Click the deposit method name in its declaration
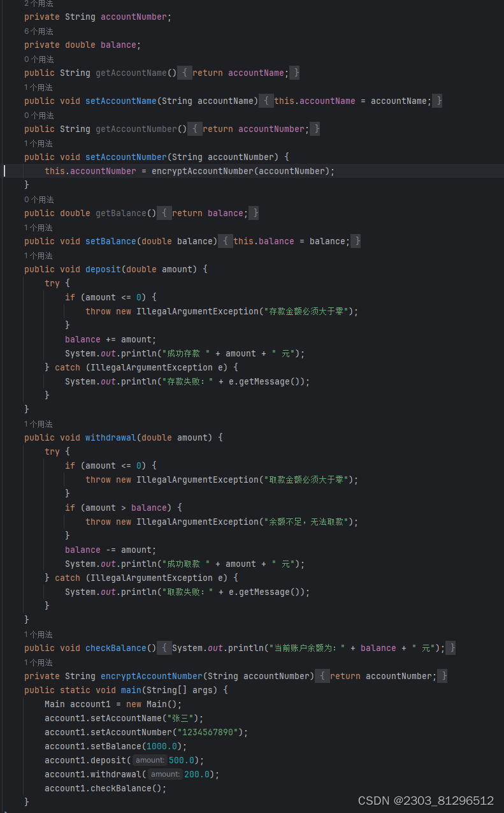The width and height of the screenshot is (504, 813). click(x=103, y=269)
